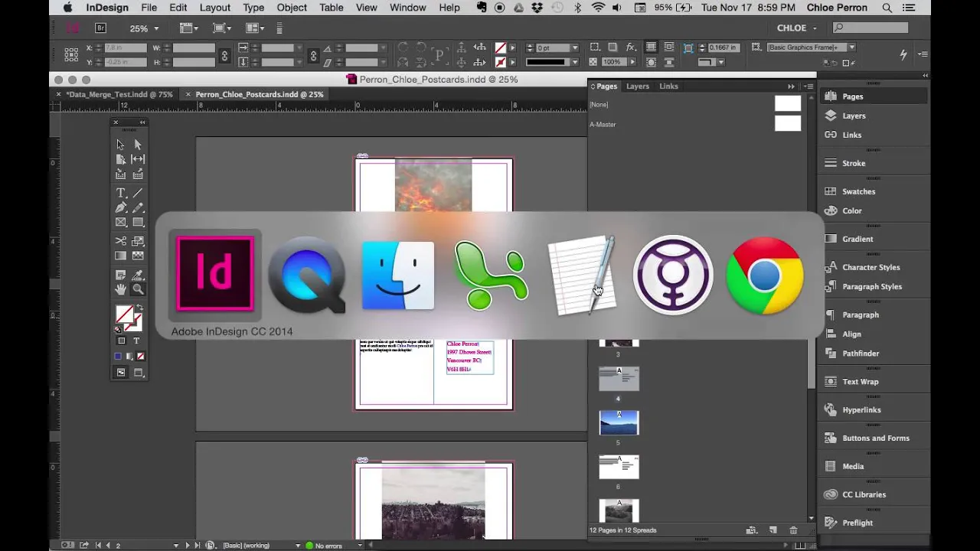Image resolution: width=980 pixels, height=551 pixels.
Task: Toggle constrain proportions for scaling
Action: coord(313,55)
